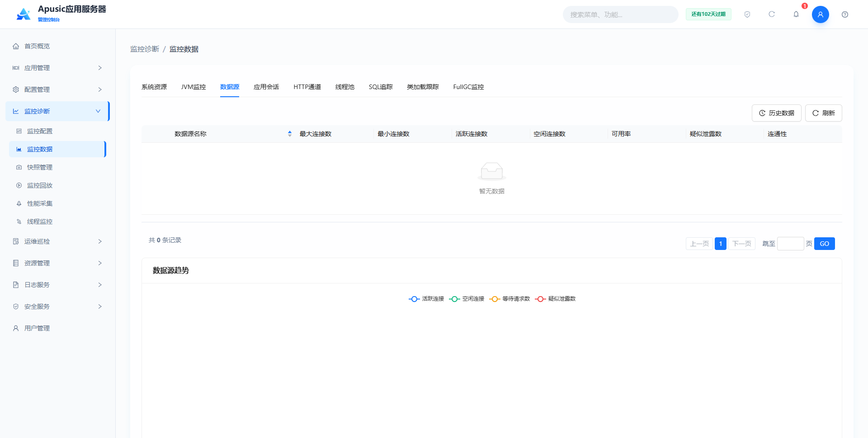Toggle 等待请求数 legend series
Viewport: 868px width, 438px height.
coord(509,299)
